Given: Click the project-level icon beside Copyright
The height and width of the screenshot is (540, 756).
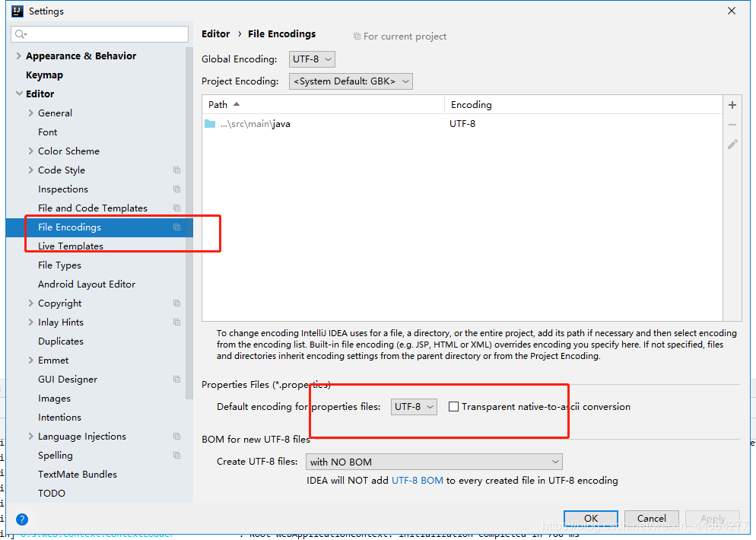Looking at the screenshot, I should (177, 303).
